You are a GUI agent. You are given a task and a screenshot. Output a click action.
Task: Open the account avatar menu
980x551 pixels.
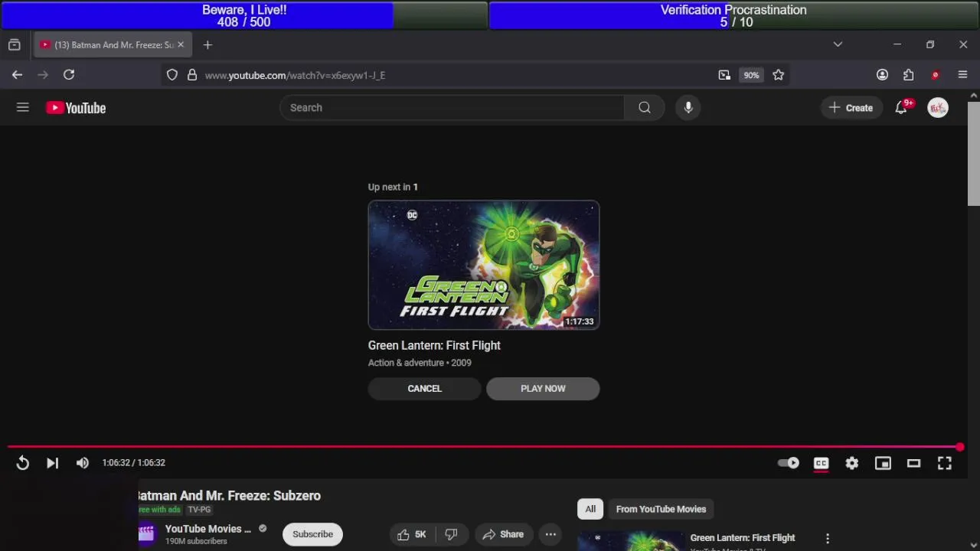pyautogui.click(x=938, y=108)
